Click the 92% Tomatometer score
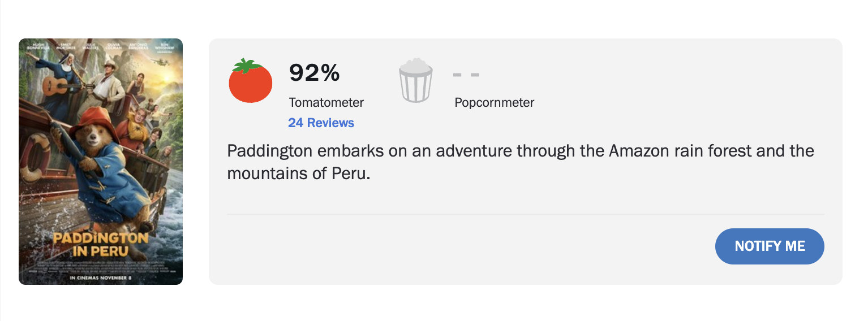 pos(314,72)
